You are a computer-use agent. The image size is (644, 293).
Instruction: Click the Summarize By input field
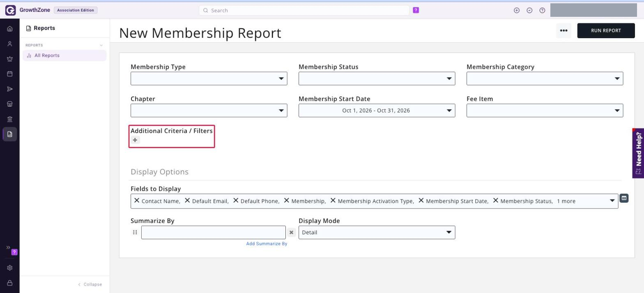tap(214, 232)
